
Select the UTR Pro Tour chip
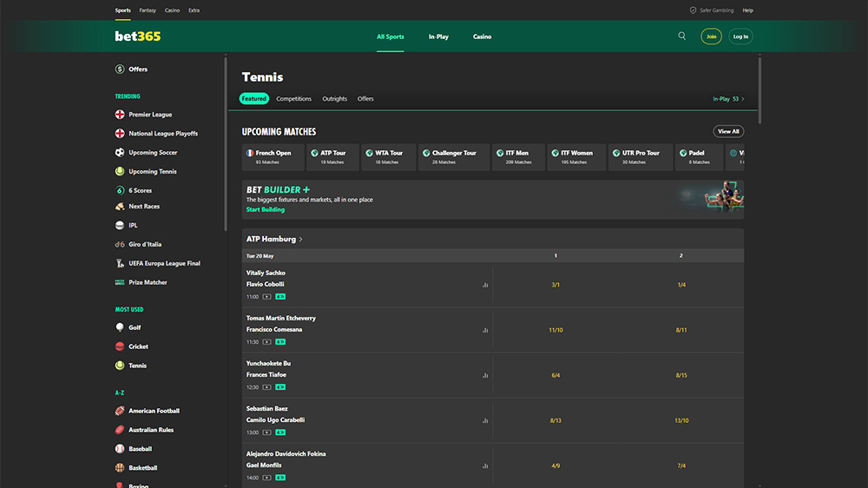[641, 157]
